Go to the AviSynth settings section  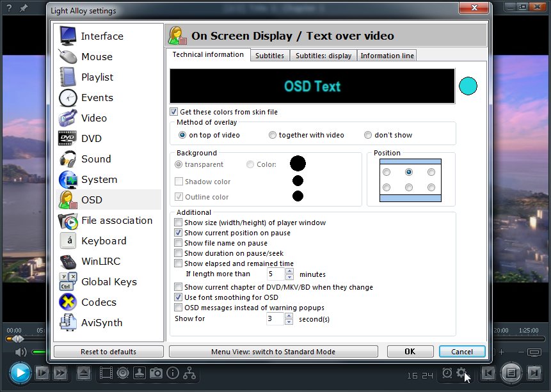108,322
